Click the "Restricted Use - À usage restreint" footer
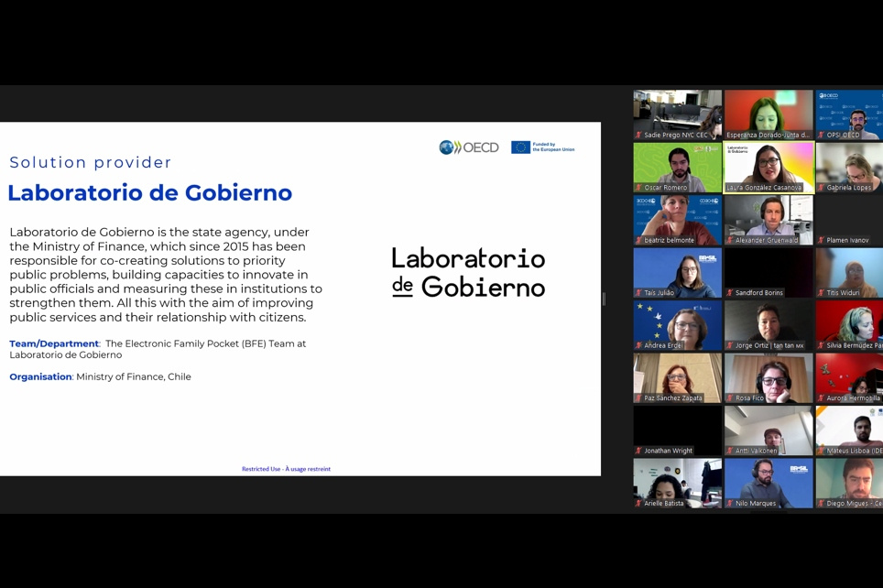The image size is (883, 588). [x=286, y=469]
